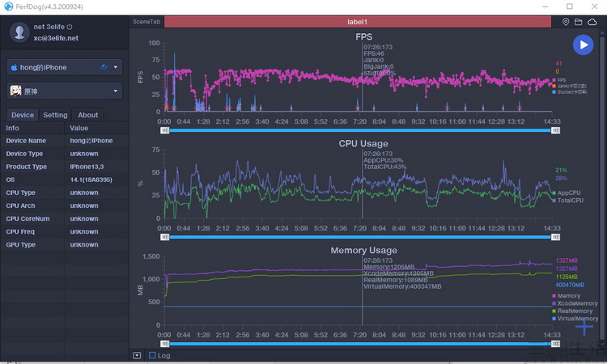Toggle the VirtualMemory legend entry
Screen dimensions: 607x364
click(x=575, y=319)
